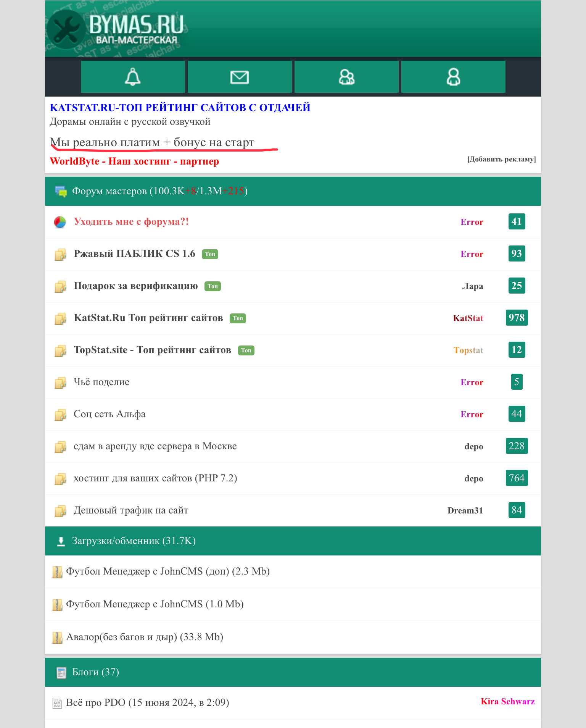Click the 978 posts count badge
The width and height of the screenshot is (586, 728).
(517, 318)
